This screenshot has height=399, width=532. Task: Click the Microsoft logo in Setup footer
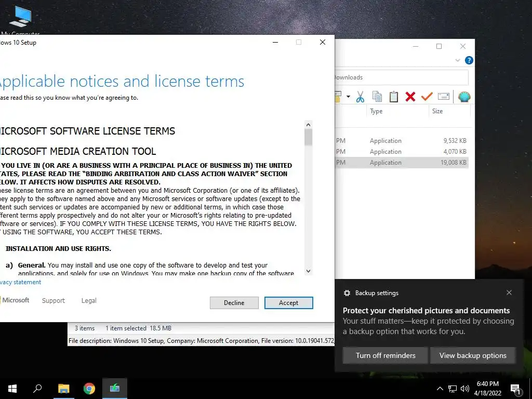click(x=15, y=300)
